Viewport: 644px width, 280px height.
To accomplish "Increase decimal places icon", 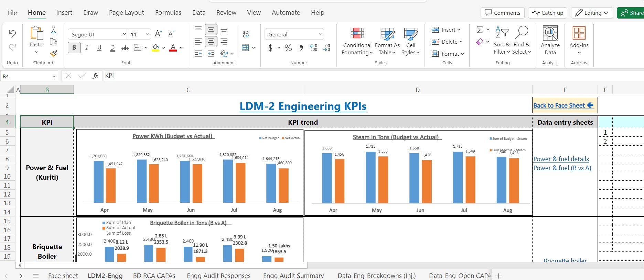I will (x=313, y=48).
